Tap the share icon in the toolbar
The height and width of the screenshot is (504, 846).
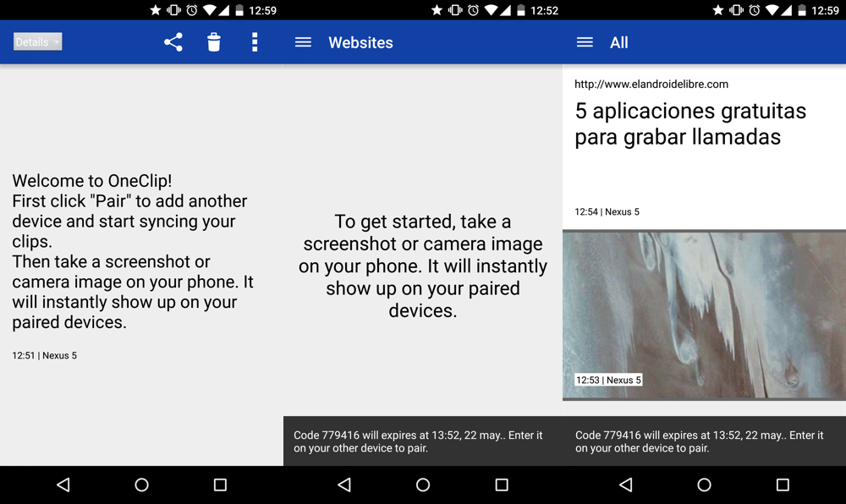[x=173, y=42]
